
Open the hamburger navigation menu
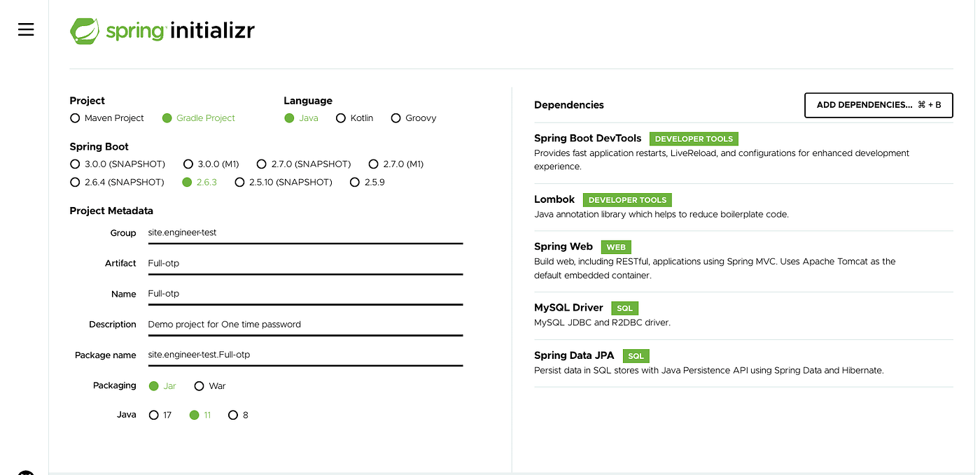click(x=25, y=29)
